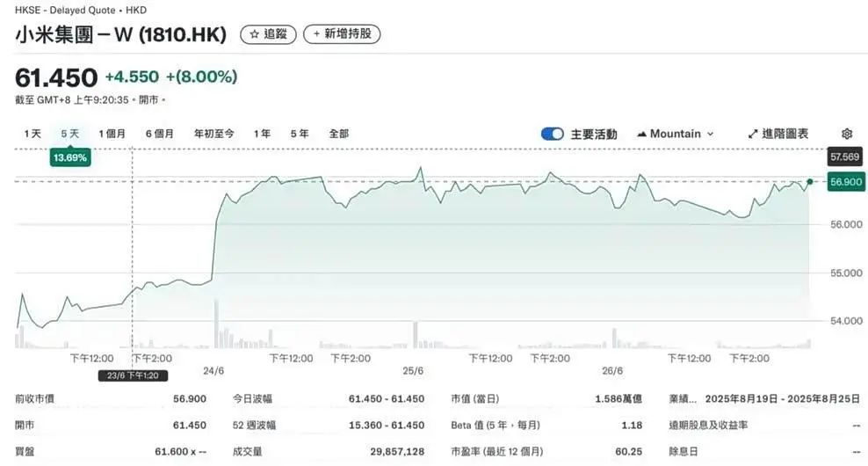Add to holdings with 新增持股 button
The image size is (868, 466).
coord(342,34)
